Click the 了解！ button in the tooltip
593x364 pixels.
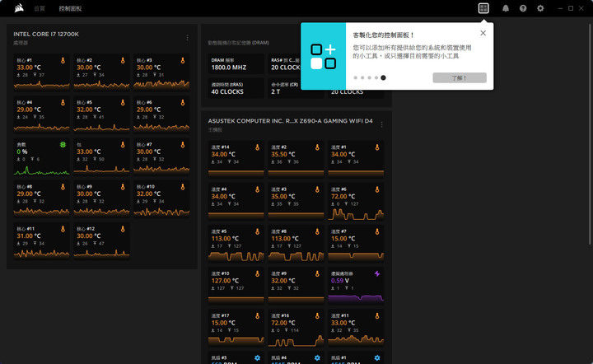[460, 78]
